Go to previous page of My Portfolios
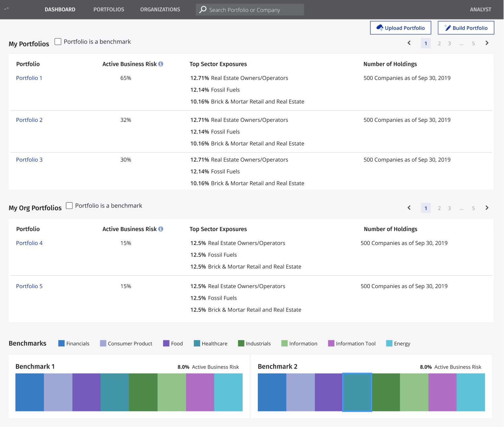This screenshot has height=427, width=504. (409, 43)
